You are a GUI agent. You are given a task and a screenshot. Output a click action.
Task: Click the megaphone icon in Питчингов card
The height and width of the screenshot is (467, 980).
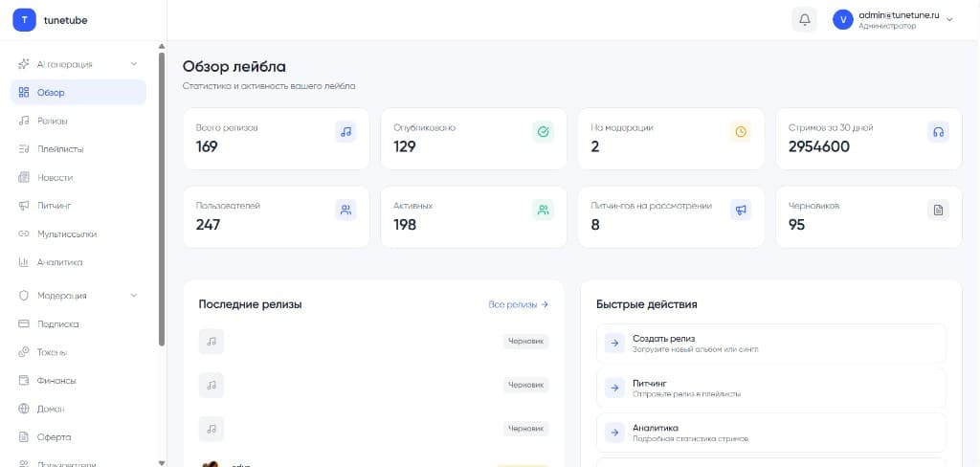click(x=741, y=210)
